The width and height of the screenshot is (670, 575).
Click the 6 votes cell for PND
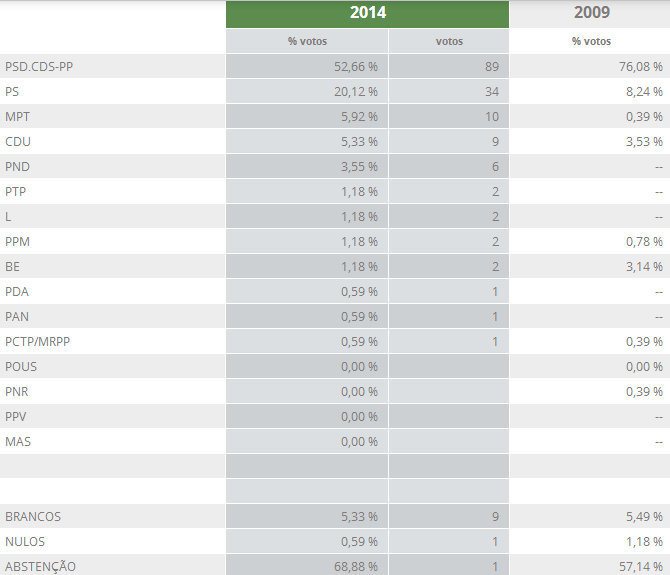(495, 167)
